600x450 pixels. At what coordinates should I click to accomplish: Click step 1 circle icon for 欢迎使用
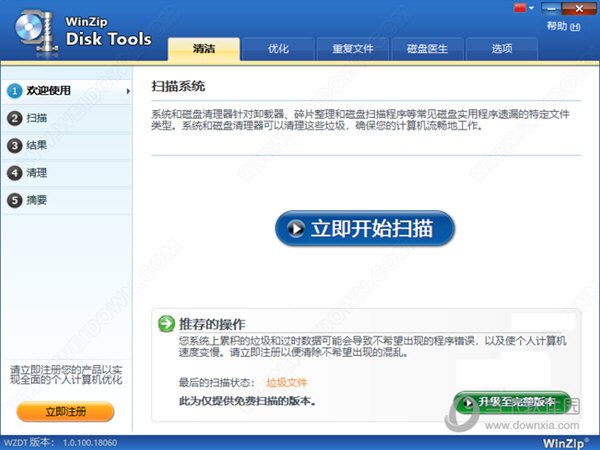point(15,91)
